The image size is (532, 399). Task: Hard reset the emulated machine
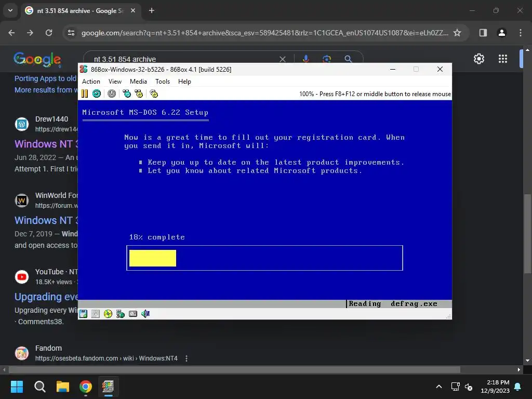click(x=96, y=94)
